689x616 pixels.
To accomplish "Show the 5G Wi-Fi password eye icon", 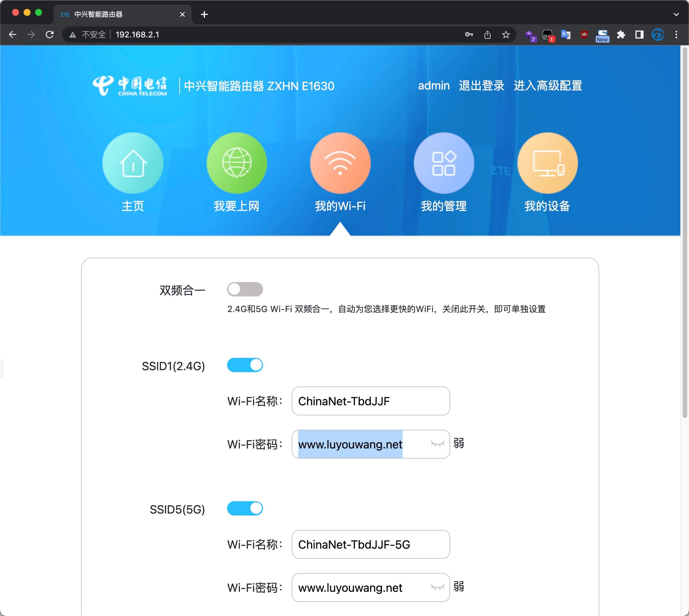I will point(437,587).
